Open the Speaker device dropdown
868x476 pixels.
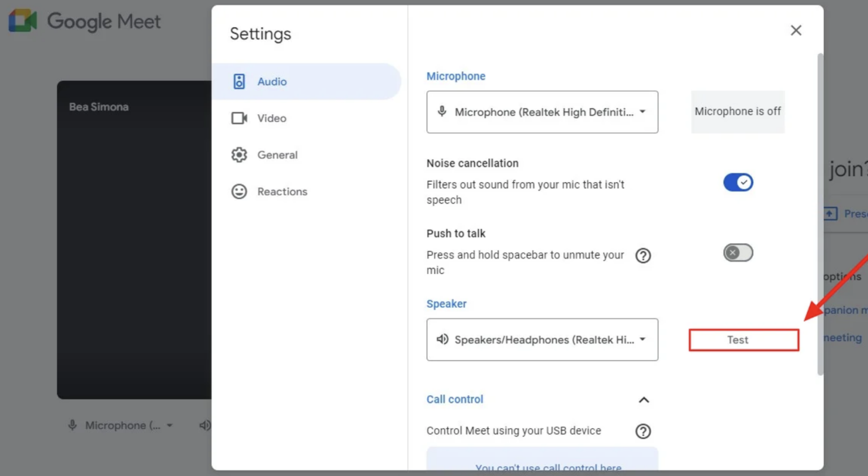click(642, 339)
